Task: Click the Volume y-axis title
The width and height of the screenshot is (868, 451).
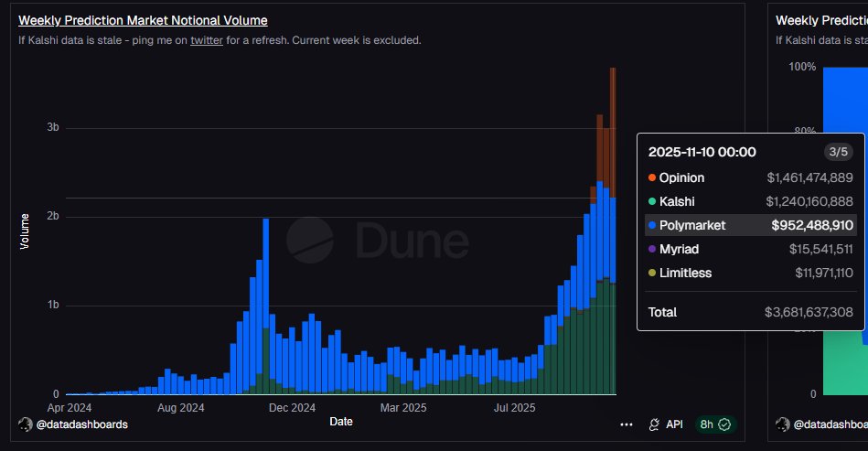Action: pyautogui.click(x=25, y=231)
